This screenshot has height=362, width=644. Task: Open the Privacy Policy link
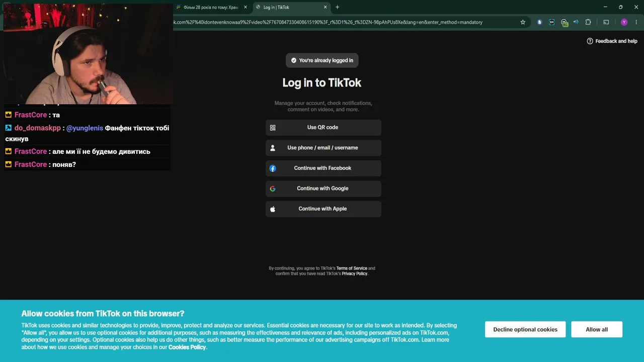[355, 274]
